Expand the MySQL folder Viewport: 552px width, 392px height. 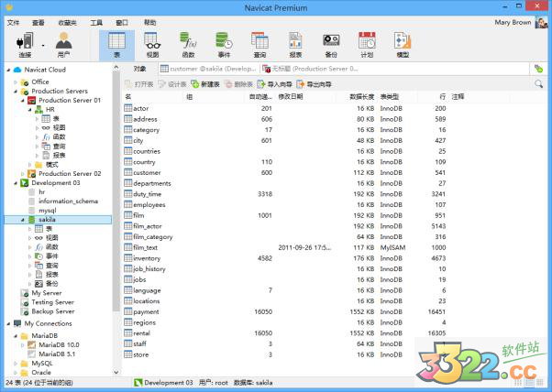16,364
